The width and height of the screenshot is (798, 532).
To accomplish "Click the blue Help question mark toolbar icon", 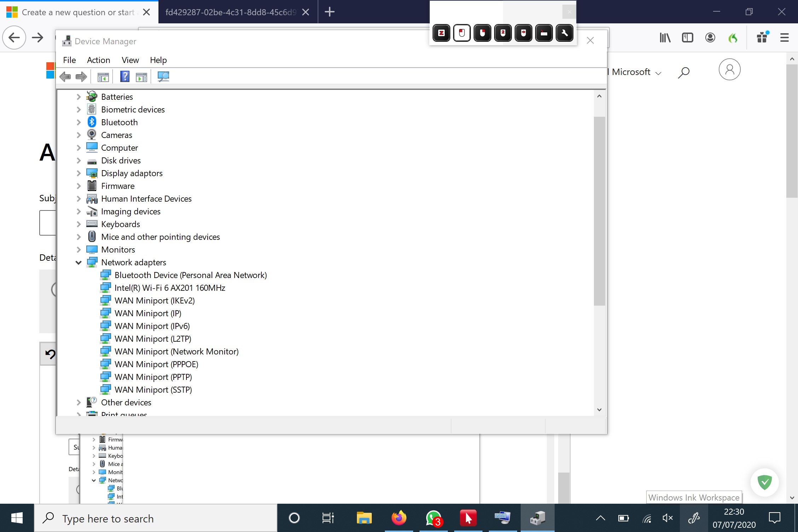I will pyautogui.click(x=125, y=77).
